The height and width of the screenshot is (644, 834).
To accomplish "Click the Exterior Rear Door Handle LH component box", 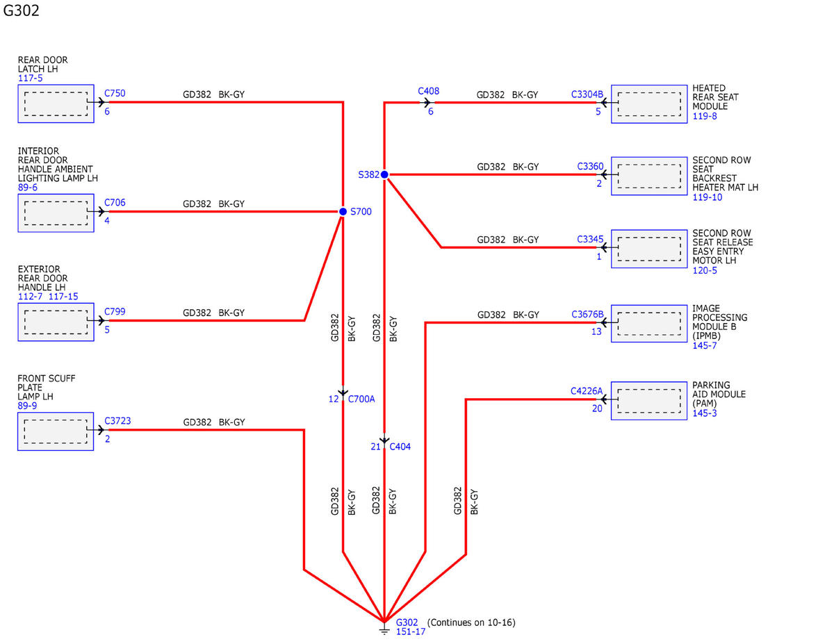I will [56, 322].
